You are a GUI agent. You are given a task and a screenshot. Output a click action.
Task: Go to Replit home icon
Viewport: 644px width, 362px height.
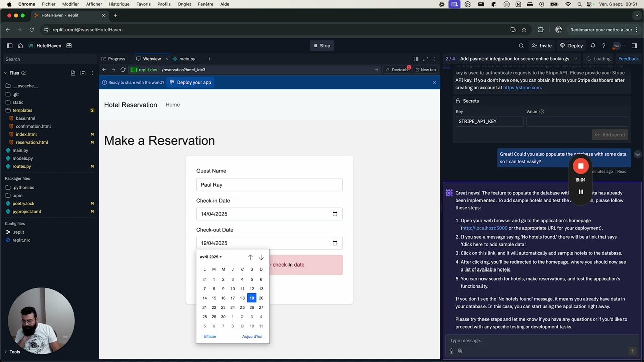[20, 46]
